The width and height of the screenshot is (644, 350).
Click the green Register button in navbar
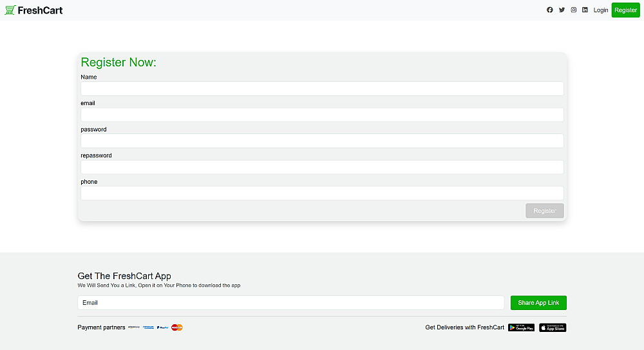click(625, 10)
